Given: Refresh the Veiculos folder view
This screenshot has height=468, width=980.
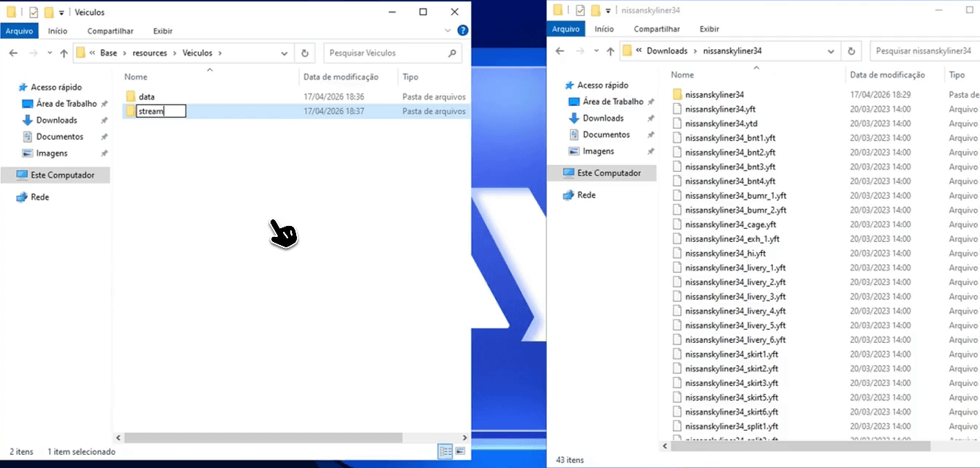Looking at the screenshot, I should [x=305, y=53].
